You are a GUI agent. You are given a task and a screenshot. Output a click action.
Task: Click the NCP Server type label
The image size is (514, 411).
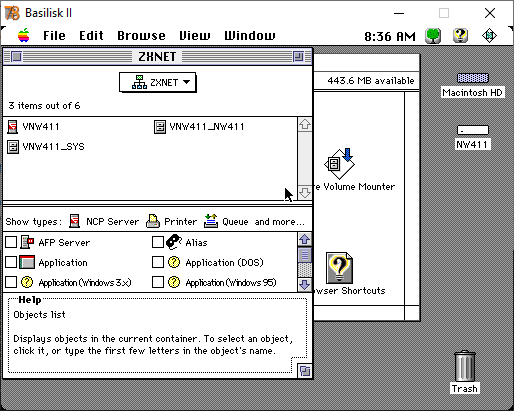[x=112, y=222]
